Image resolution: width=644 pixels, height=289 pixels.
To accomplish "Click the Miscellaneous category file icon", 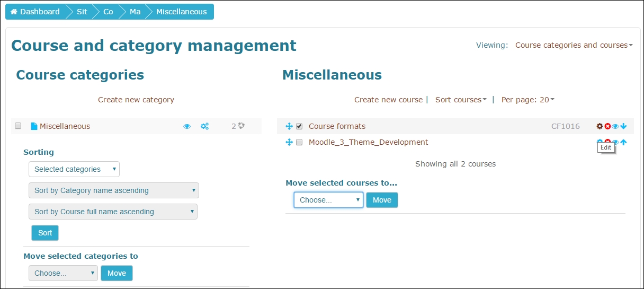I will pos(34,126).
